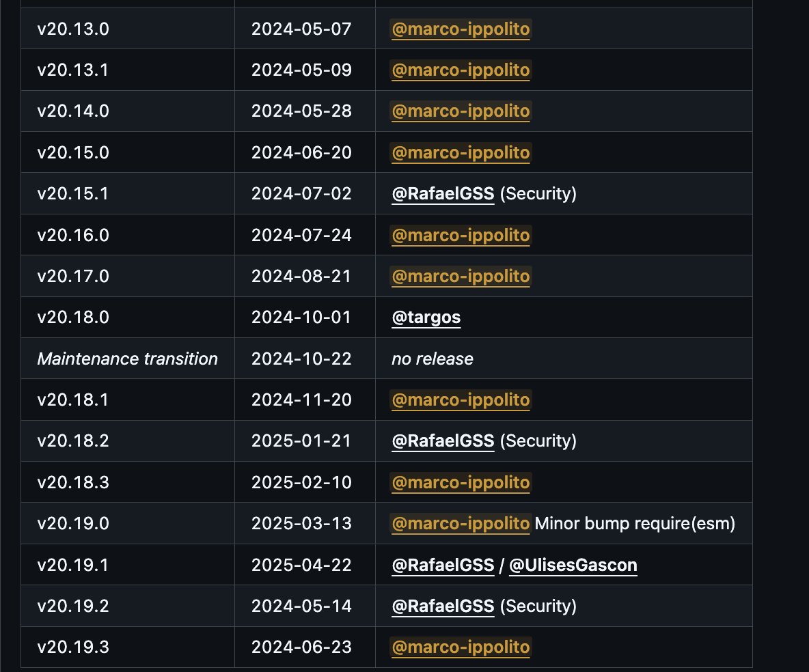Open @marco-ippolito link for v20.14.0
809x672 pixels.
(x=461, y=111)
